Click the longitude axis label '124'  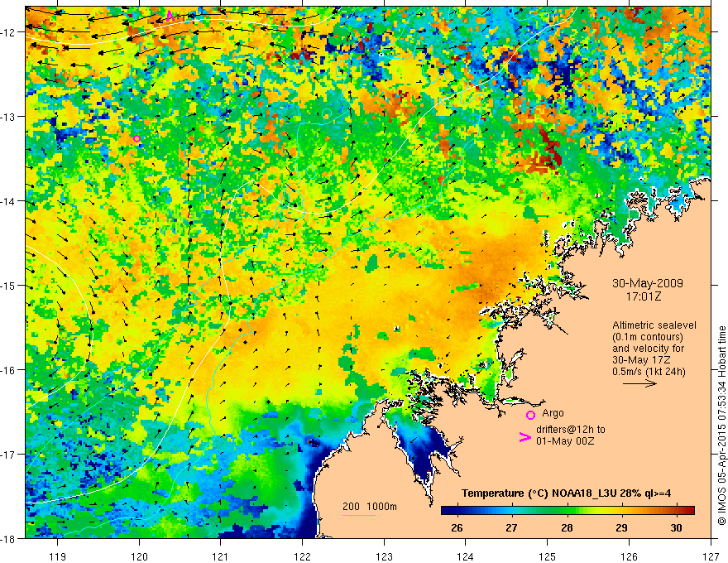[466, 556]
